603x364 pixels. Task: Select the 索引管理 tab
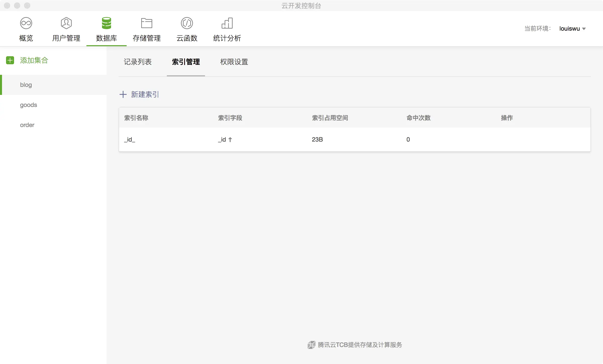pos(186,62)
